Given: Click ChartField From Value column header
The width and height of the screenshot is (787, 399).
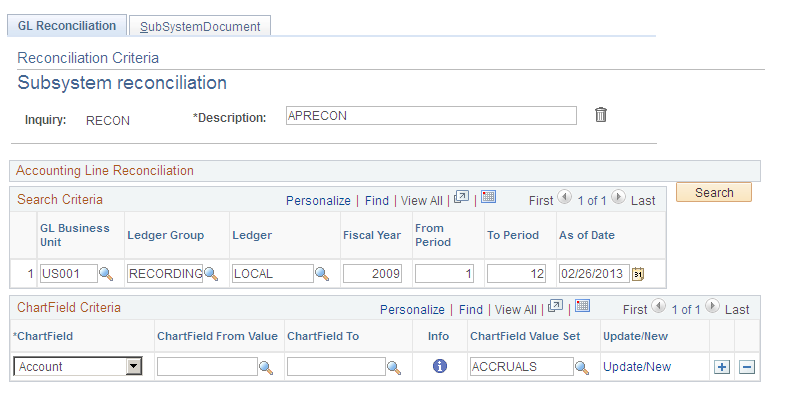Looking at the screenshot, I should [x=217, y=336].
